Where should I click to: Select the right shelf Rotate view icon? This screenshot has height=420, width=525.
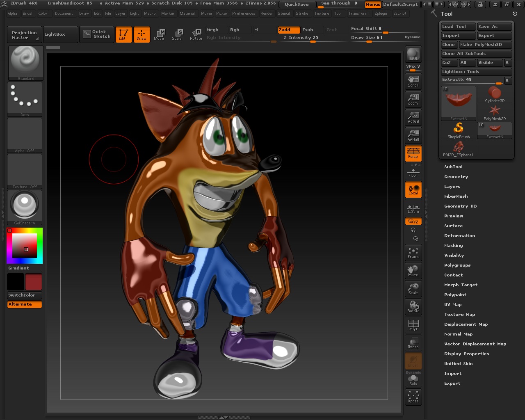413,307
